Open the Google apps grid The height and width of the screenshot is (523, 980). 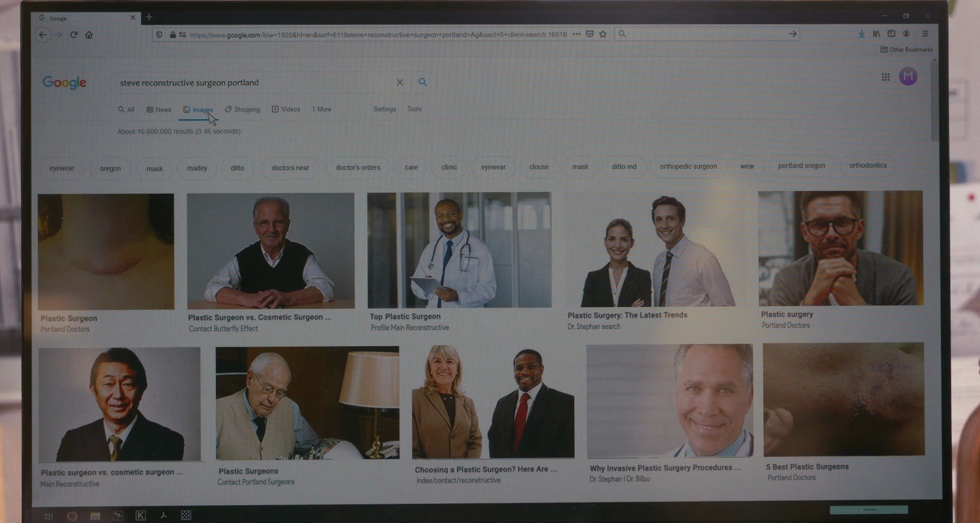click(x=886, y=77)
